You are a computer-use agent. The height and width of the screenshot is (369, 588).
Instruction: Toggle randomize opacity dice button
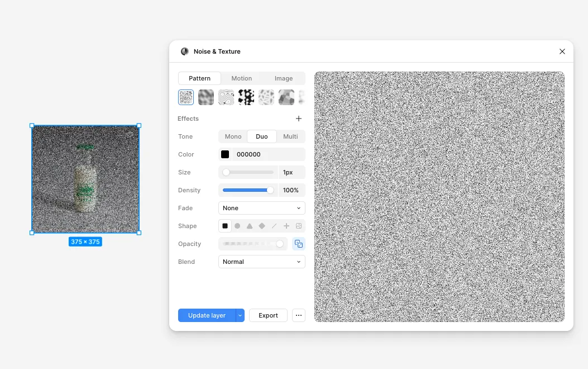tap(299, 244)
